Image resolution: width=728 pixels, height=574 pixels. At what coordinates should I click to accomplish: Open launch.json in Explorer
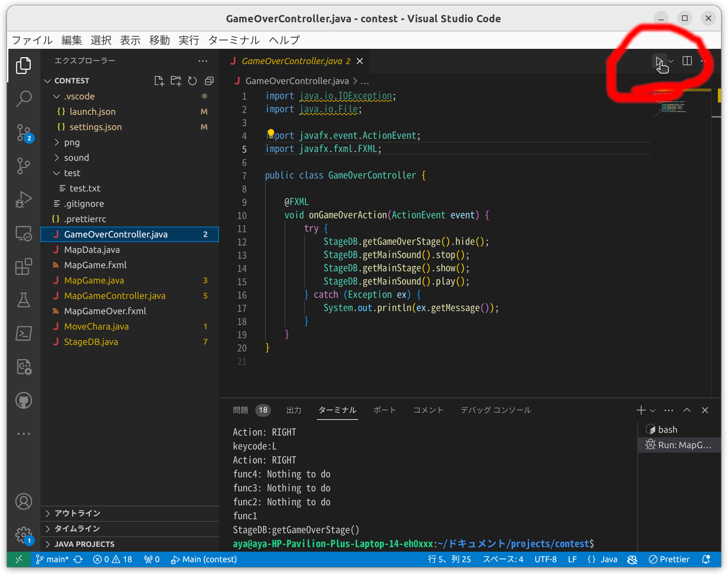(130, 112)
